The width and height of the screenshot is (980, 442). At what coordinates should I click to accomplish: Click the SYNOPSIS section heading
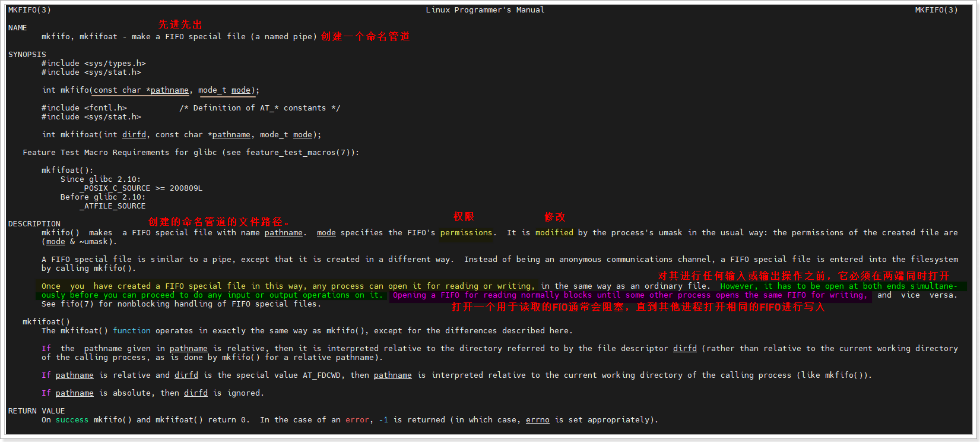tap(27, 55)
